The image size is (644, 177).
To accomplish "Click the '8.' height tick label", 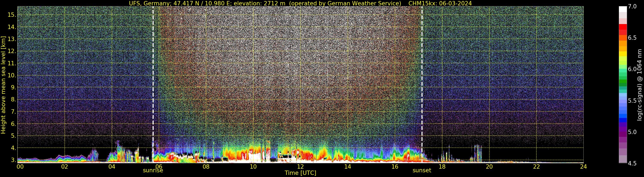I will click(x=14, y=100).
